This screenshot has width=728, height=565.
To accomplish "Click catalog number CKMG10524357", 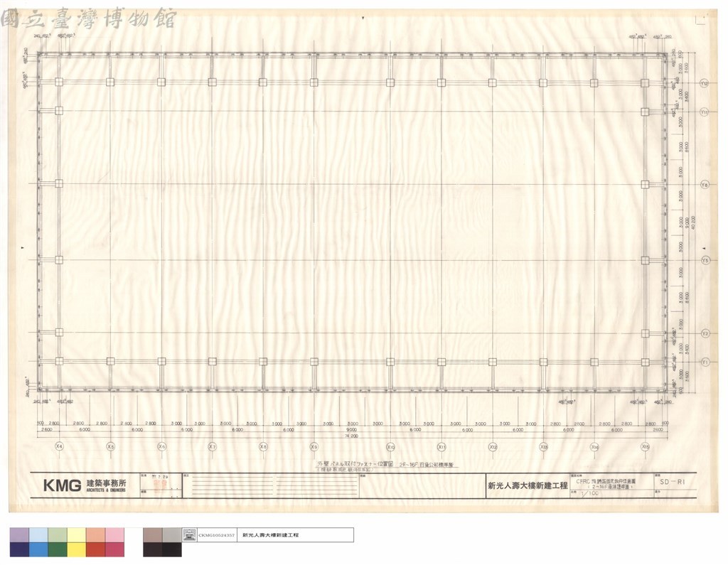I will tap(216, 535).
